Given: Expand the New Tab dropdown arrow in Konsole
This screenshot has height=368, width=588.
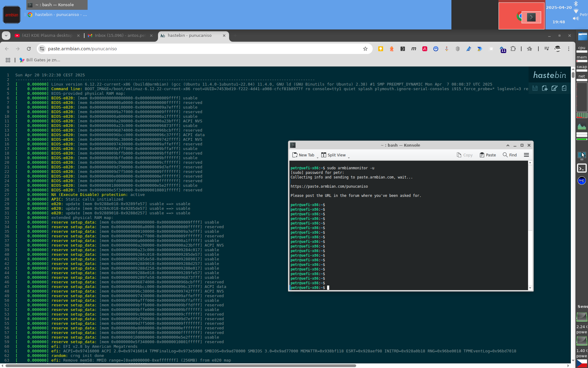Looking at the screenshot, I should (x=318, y=157).
